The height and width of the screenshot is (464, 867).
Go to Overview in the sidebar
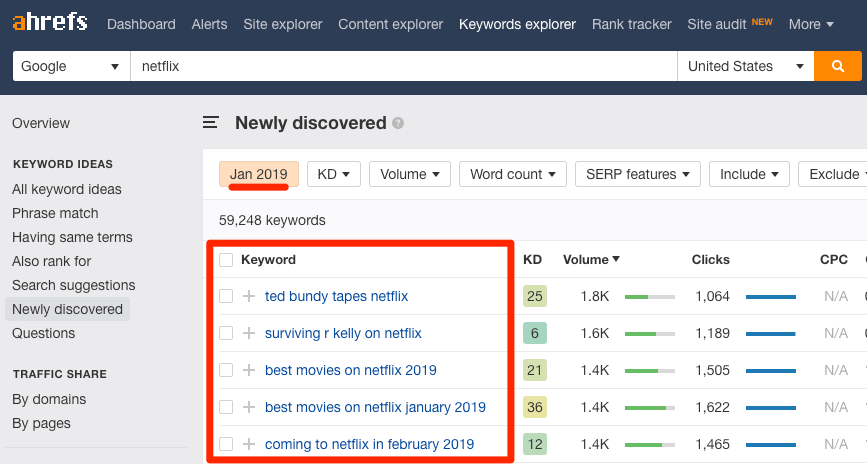pyautogui.click(x=41, y=123)
